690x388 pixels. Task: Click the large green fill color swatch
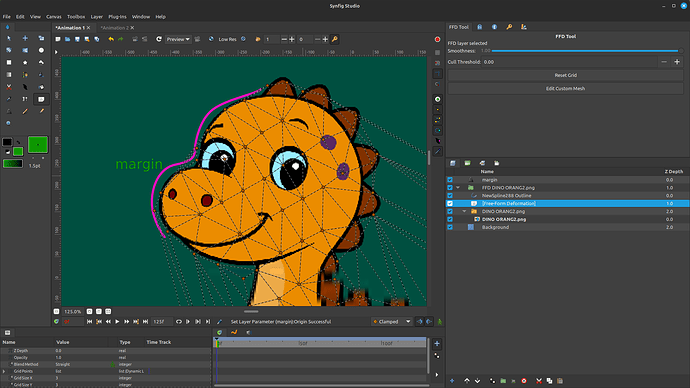38,144
